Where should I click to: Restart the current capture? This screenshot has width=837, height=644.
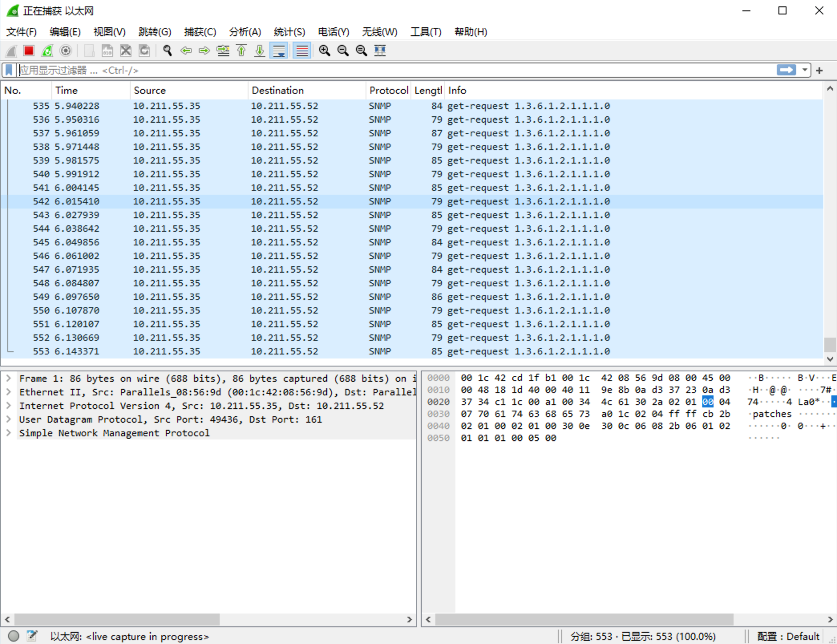[x=47, y=51]
